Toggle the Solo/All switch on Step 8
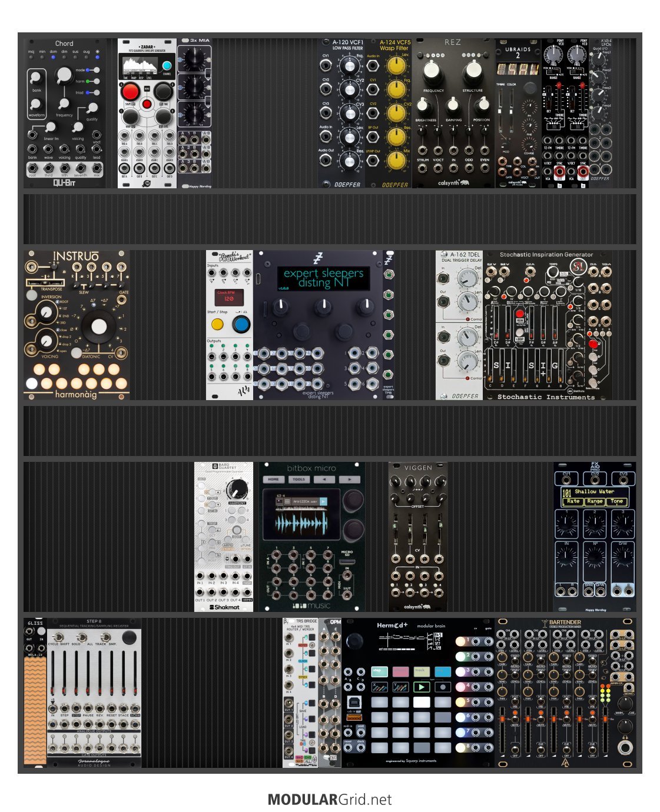The image size is (660, 812). coord(82,637)
